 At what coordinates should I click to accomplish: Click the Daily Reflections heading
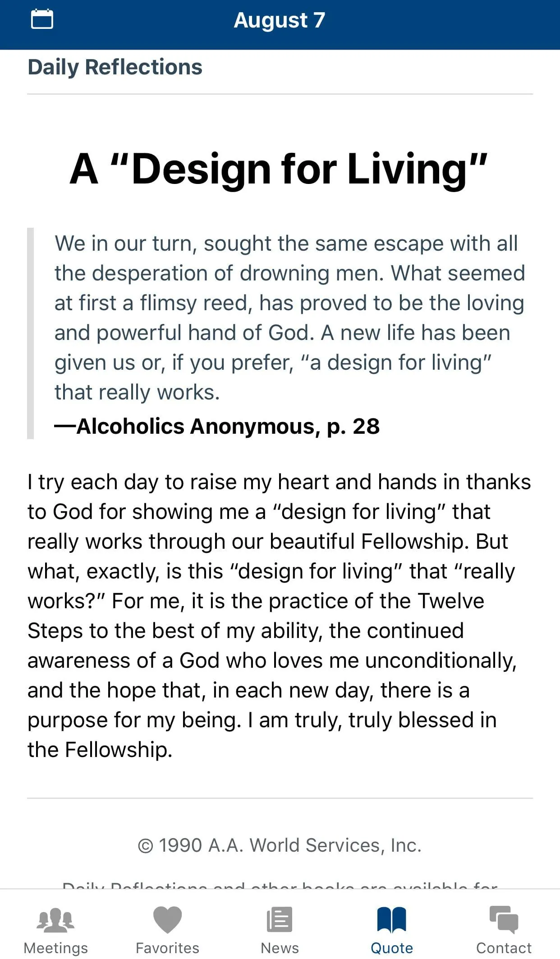[x=115, y=67]
